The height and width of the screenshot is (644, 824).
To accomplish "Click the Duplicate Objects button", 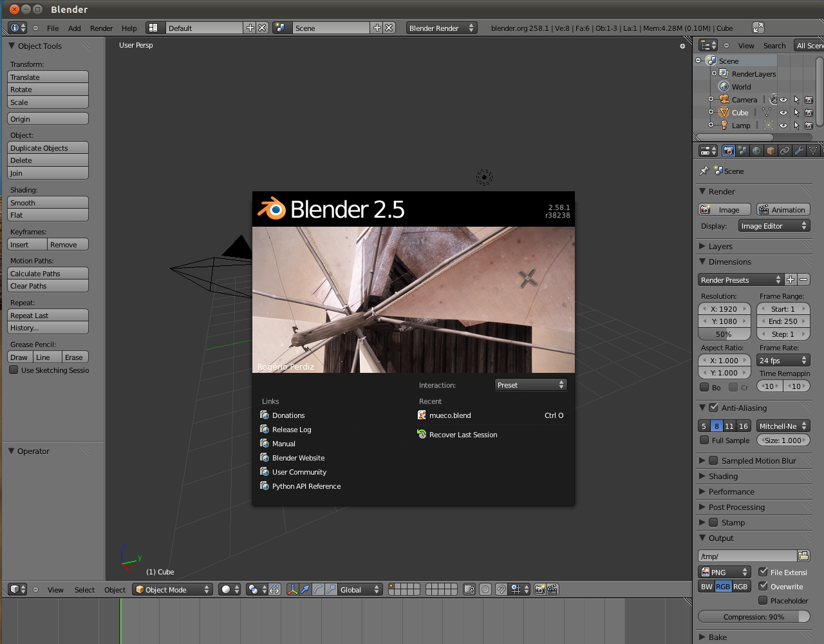I will 48,147.
